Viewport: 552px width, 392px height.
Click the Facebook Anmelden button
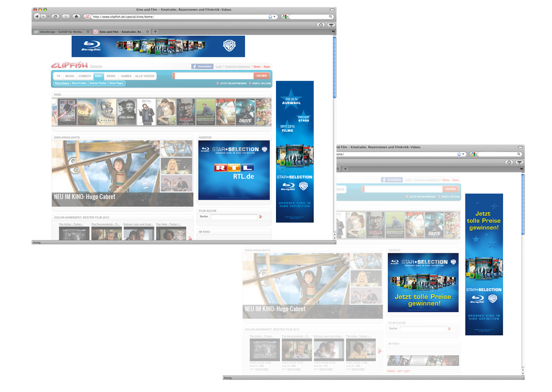click(x=202, y=66)
